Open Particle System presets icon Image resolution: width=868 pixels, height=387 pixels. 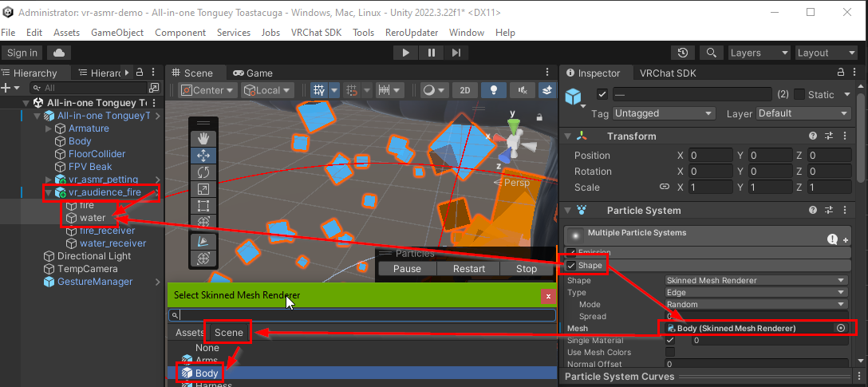pyautogui.click(x=829, y=211)
